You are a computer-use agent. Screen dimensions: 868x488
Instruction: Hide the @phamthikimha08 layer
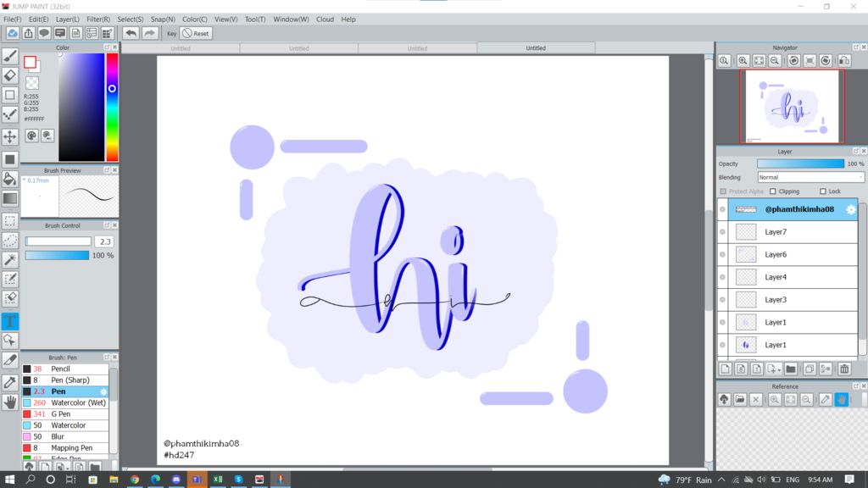722,209
